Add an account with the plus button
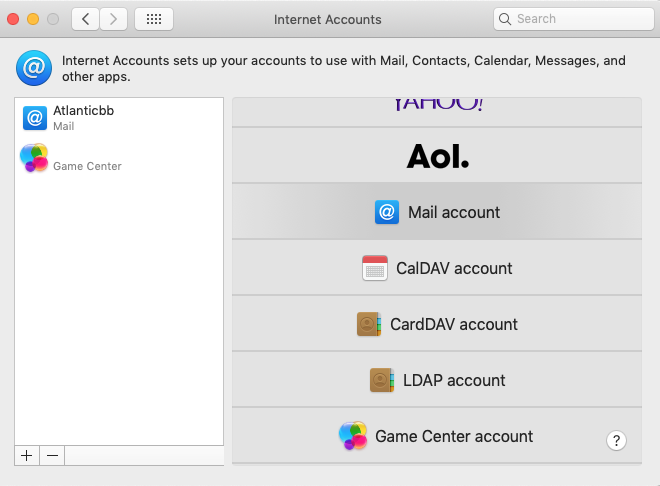The image size is (660, 486). tap(27, 455)
